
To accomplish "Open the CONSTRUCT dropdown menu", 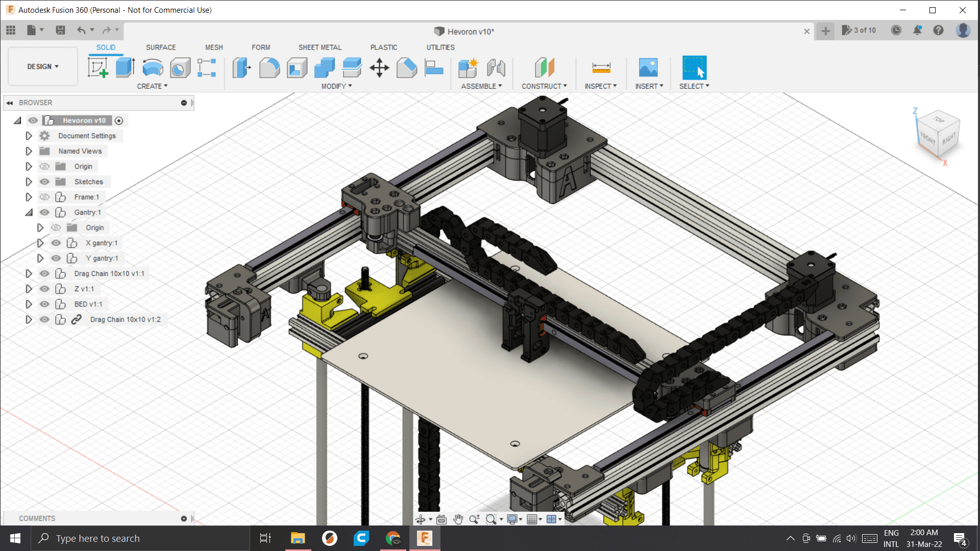I will 544,86.
